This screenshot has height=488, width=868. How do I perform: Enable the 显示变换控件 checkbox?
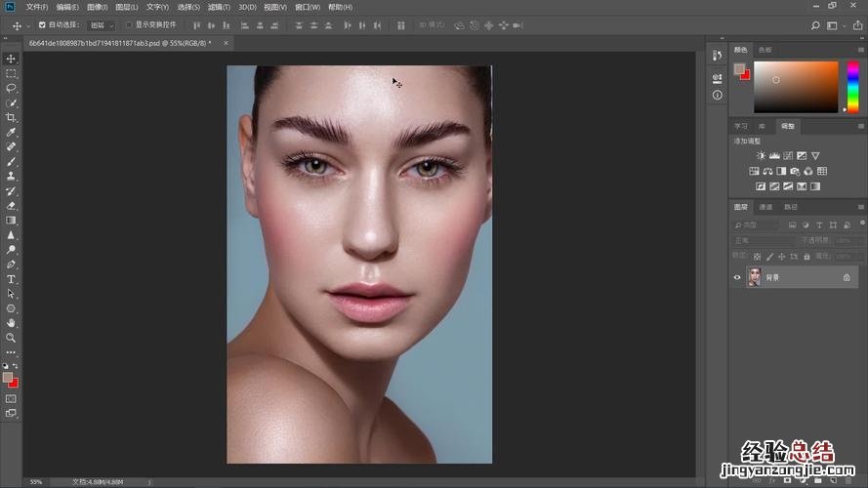(x=128, y=24)
